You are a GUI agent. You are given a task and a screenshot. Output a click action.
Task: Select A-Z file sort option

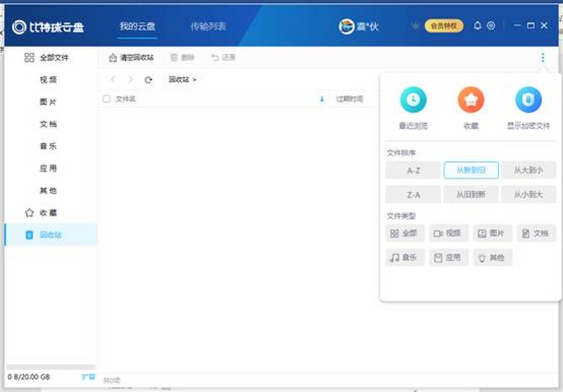pyautogui.click(x=413, y=170)
